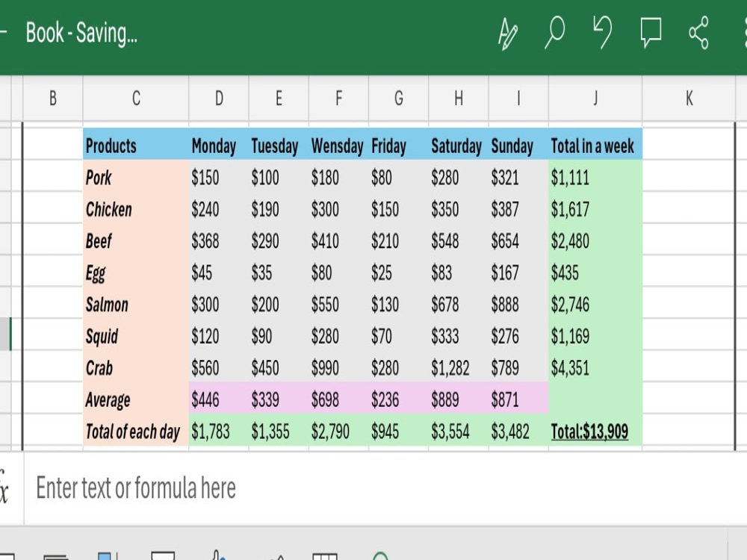This screenshot has width=747, height=560.
Task: Select the Chicken product cell
Action: (x=136, y=208)
